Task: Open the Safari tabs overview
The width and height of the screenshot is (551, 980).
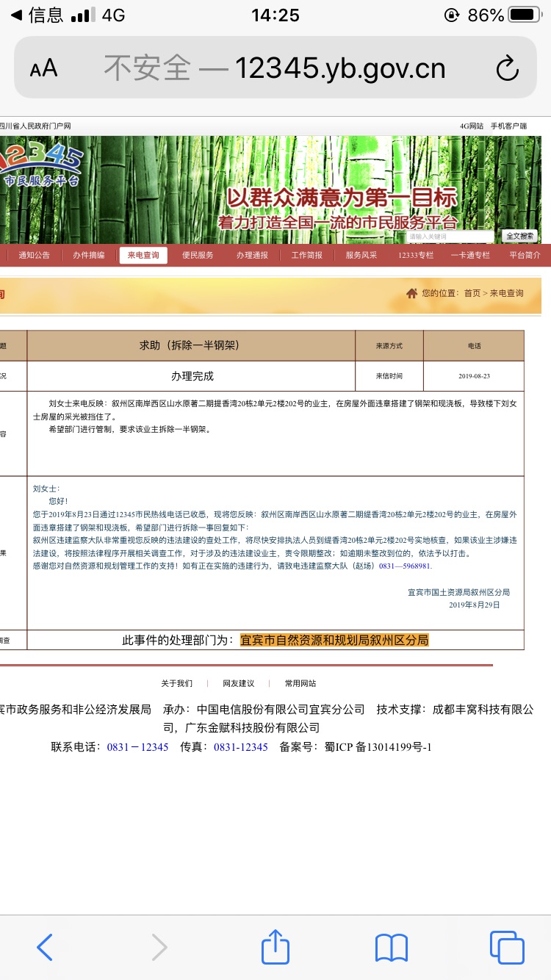Action: (507, 948)
